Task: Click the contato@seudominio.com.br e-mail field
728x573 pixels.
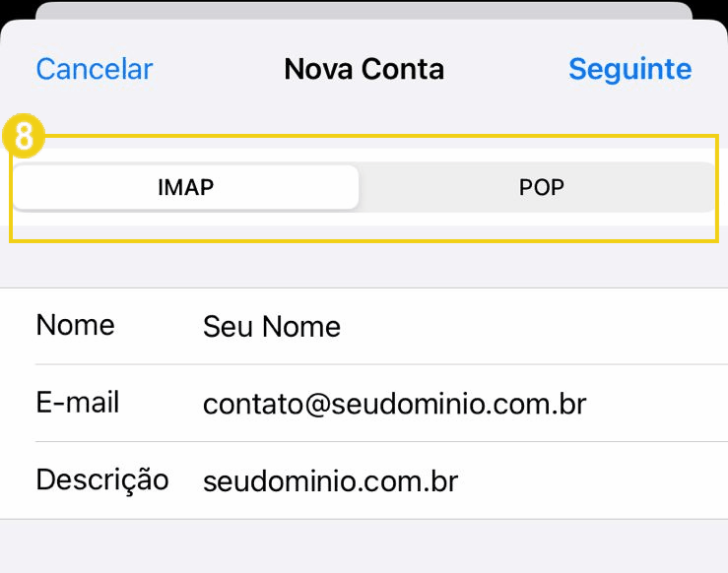Action: coord(394,404)
